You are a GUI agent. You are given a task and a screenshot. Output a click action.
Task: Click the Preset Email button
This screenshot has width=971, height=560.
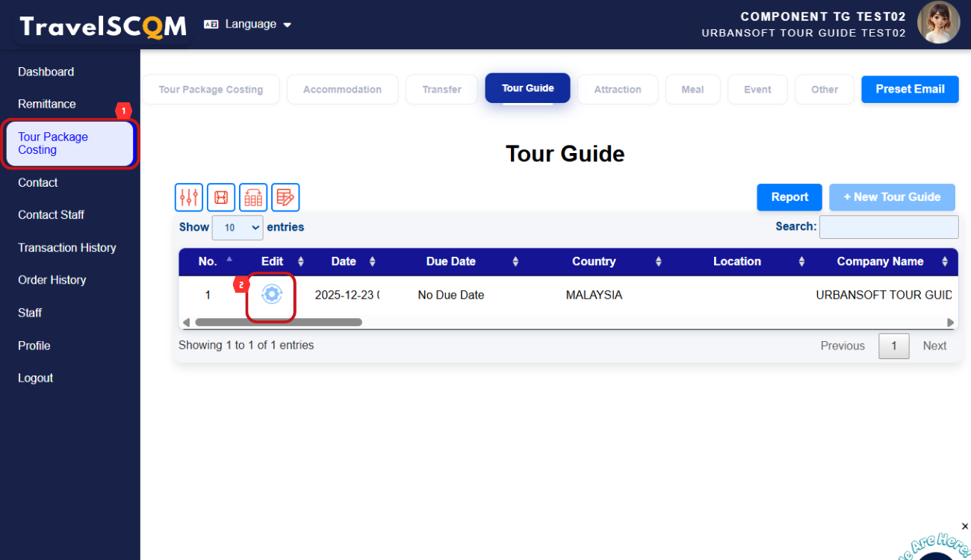909,89
